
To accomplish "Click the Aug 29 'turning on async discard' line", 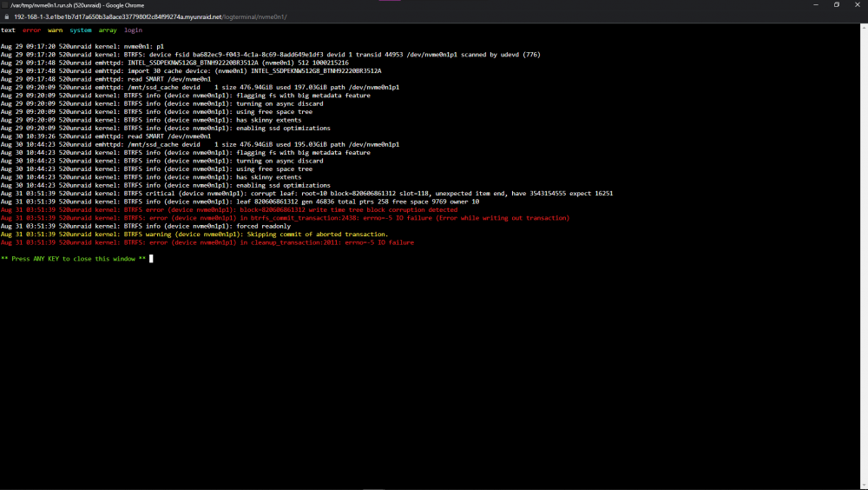I will 161,103.
